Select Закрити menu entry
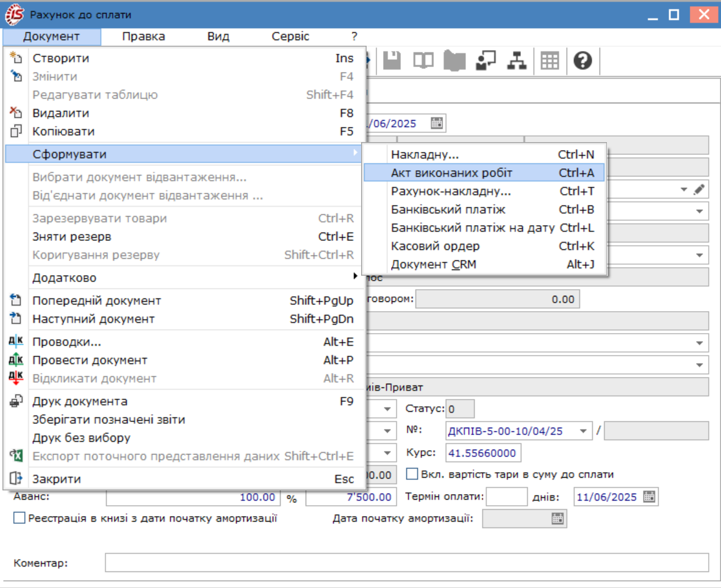721x588 pixels. 184,479
